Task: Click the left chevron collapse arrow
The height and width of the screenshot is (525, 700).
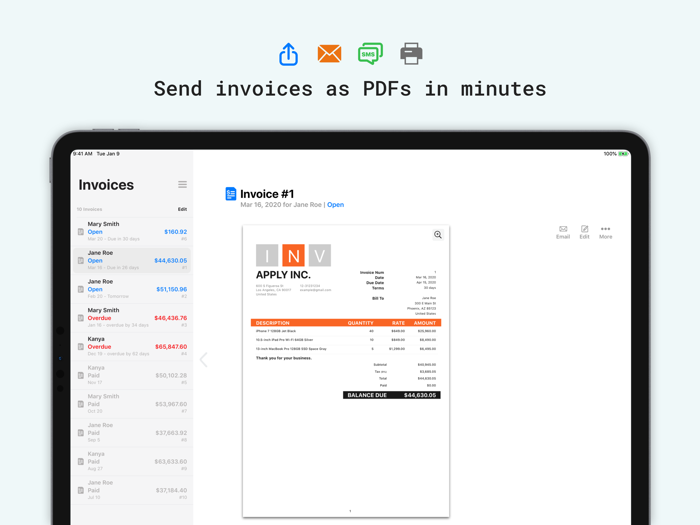Action: (x=204, y=359)
